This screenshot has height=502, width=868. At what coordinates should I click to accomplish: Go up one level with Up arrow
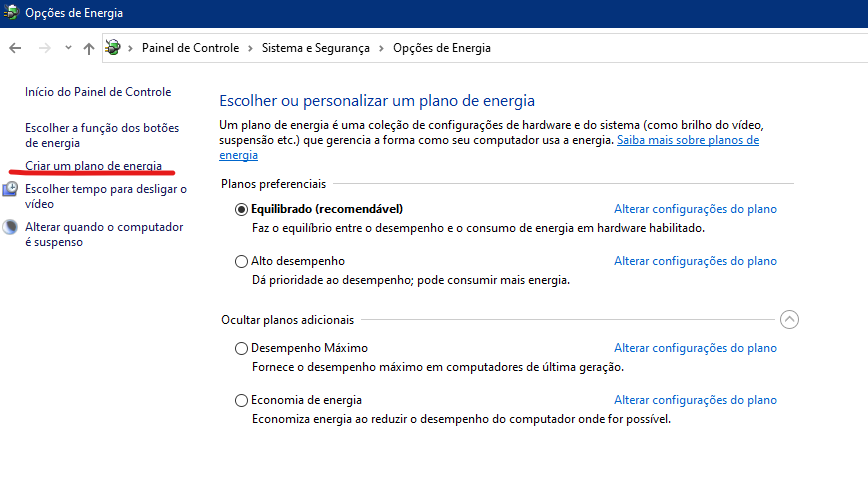(89, 48)
